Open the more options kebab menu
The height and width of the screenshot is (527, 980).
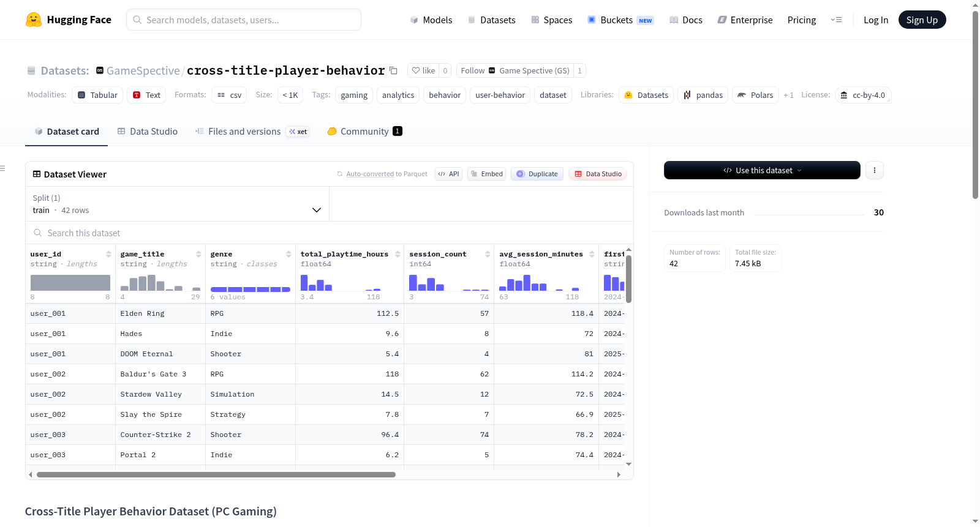(x=875, y=170)
